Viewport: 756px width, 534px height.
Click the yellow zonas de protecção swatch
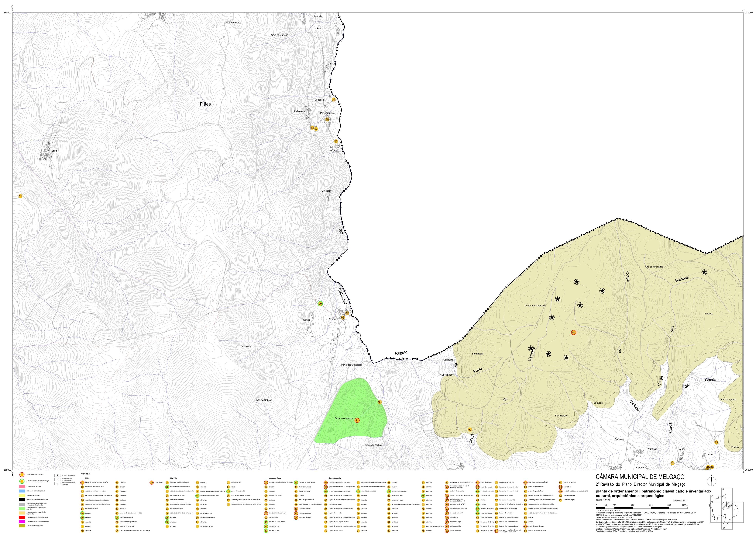[x=22, y=495]
